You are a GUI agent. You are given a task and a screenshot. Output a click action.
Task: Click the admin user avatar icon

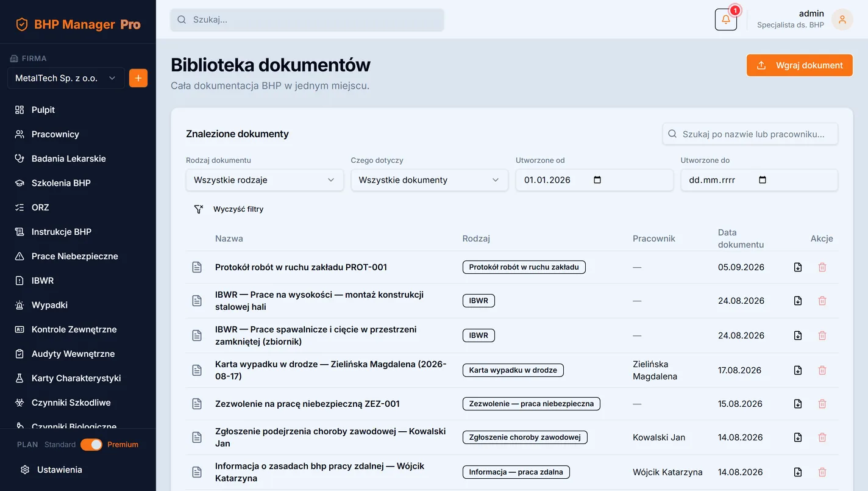coord(842,20)
